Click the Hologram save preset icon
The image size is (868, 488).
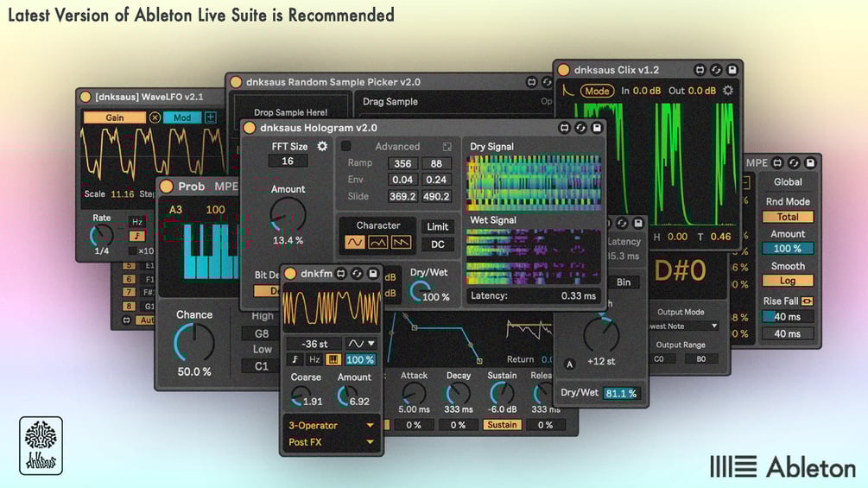point(597,128)
